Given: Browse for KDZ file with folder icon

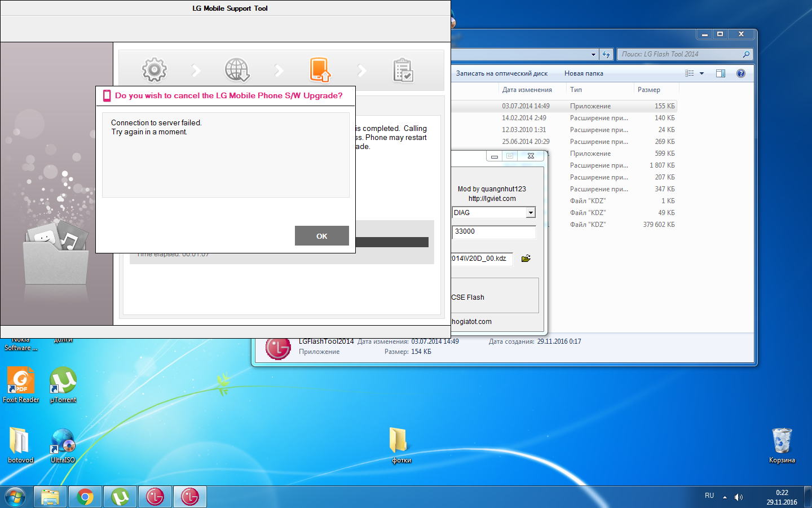Looking at the screenshot, I should [x=526, y=259].
